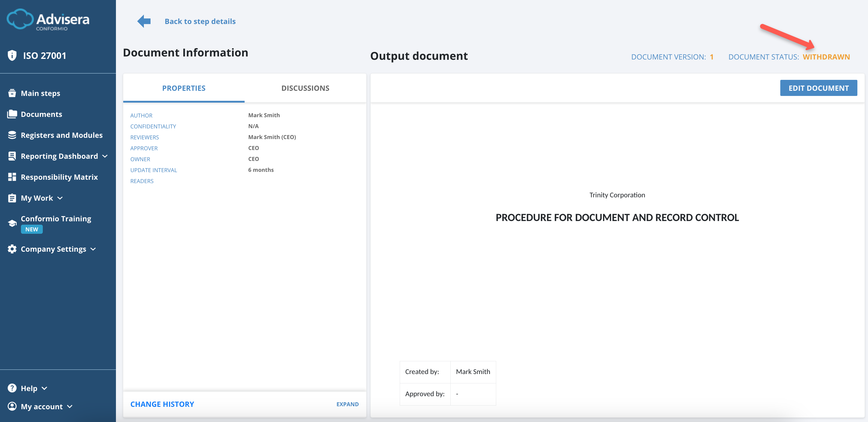
Task: Click the back arrow near step details
Action: [x=144, y=21]
